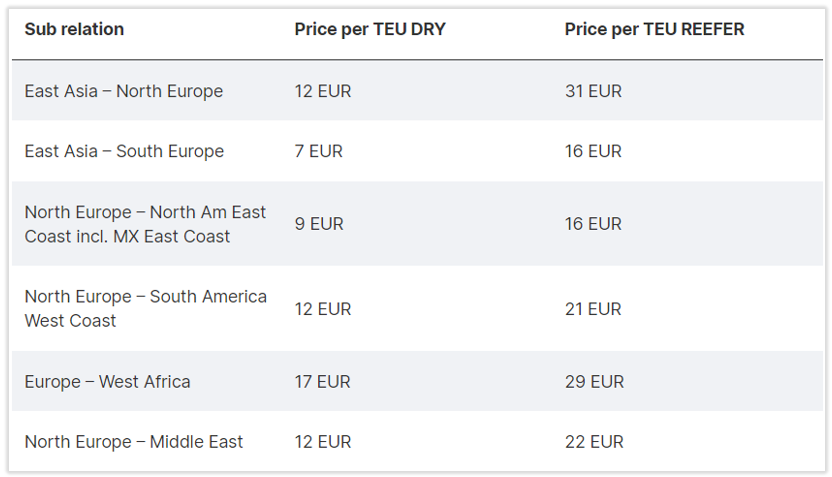Click the 22 EUR reefer price
Image resolution: width=832 pixels, height=477 pixels.
pos(594,441)
